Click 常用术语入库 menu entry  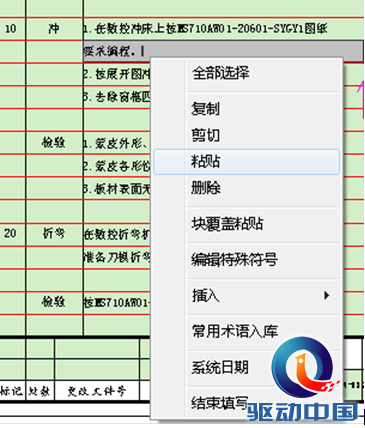[x=247, y=331]
